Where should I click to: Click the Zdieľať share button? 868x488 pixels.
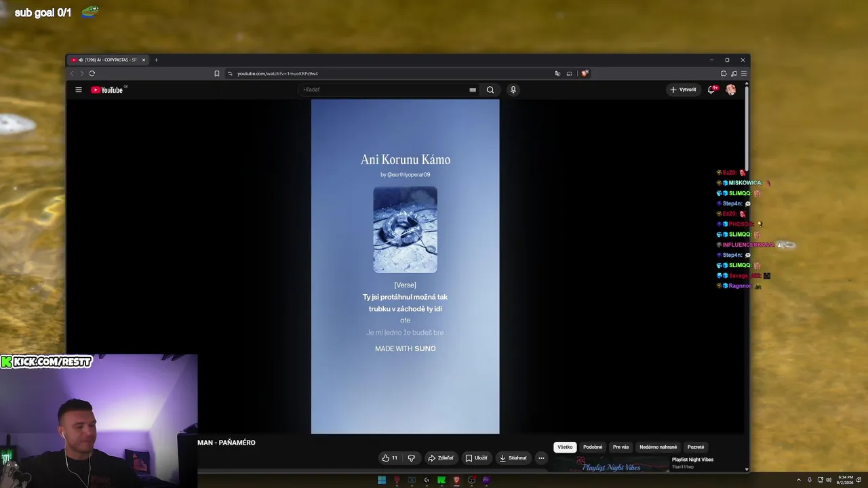tap(440, 458)
